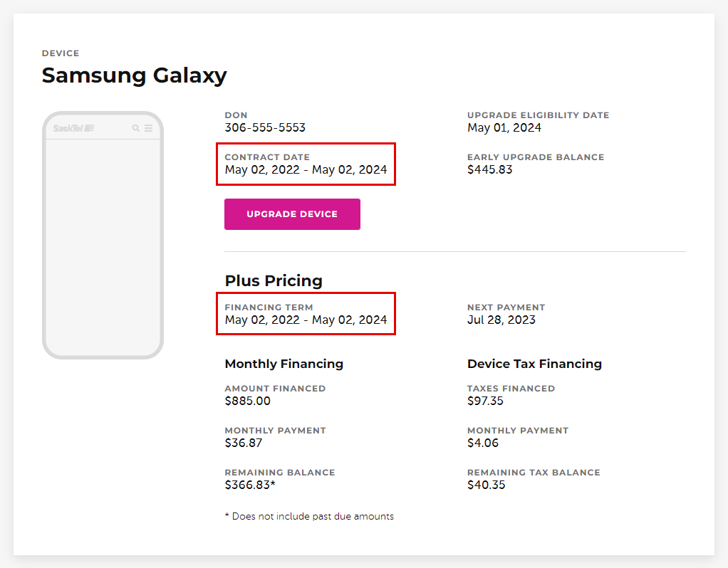Viewport: 728px width, 568px height.
Task: Click the $4.06 tax monthly payment amount
Action: pos(482,443)
